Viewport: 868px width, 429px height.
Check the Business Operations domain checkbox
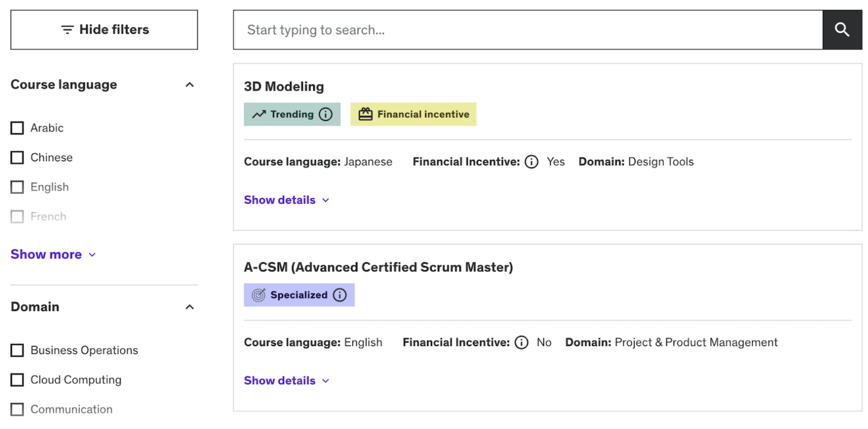click(x=17, y=350)
